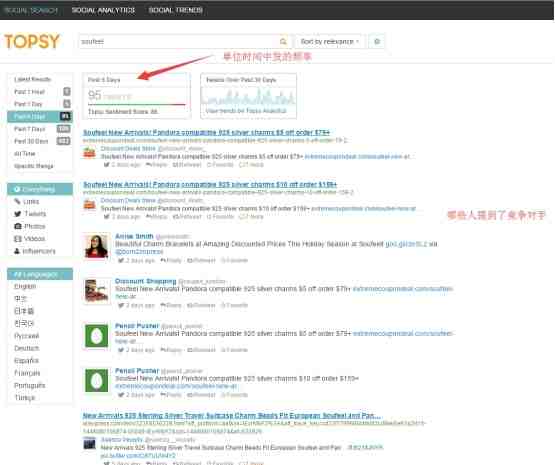Open Anna Smith's profile avatar

pyautogui.click(x=96, y=246)
